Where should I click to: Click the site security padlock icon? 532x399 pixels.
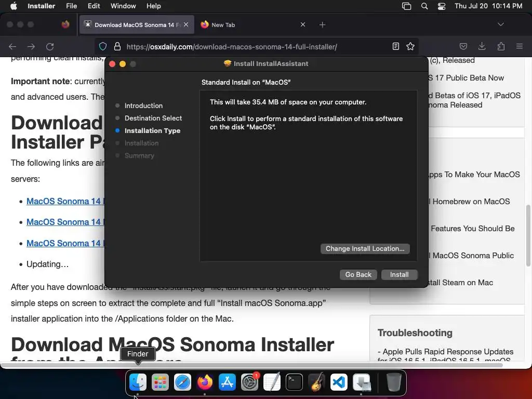(117, 46)
